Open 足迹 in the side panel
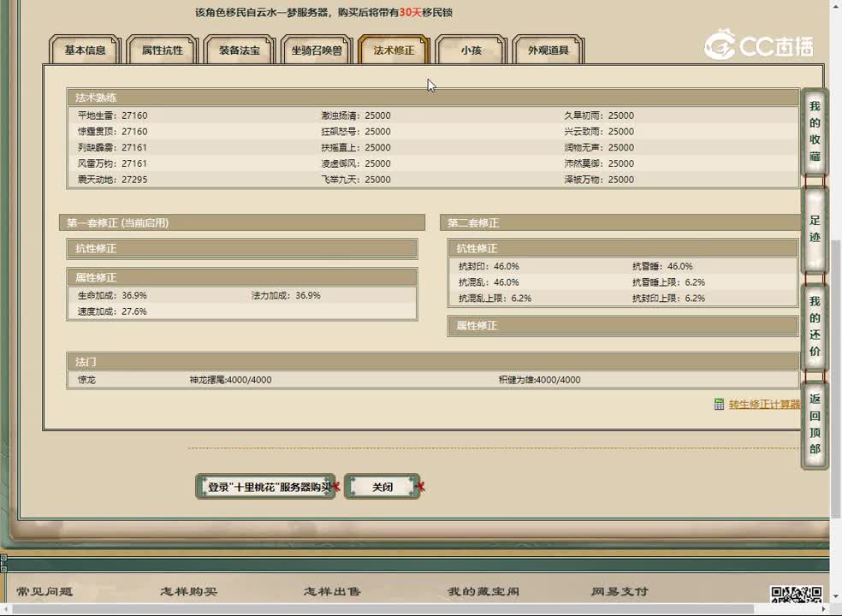The height and width of the screenshot is (616, 842). point(815,228)
